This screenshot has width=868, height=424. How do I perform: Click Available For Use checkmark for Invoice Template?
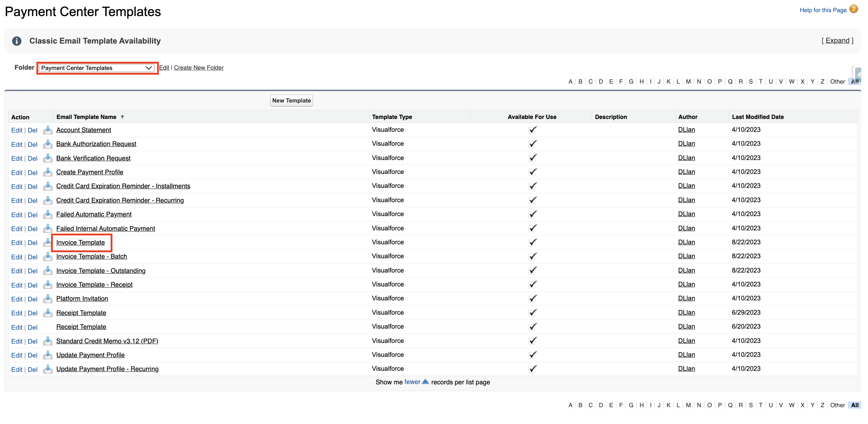pos(532,242)
